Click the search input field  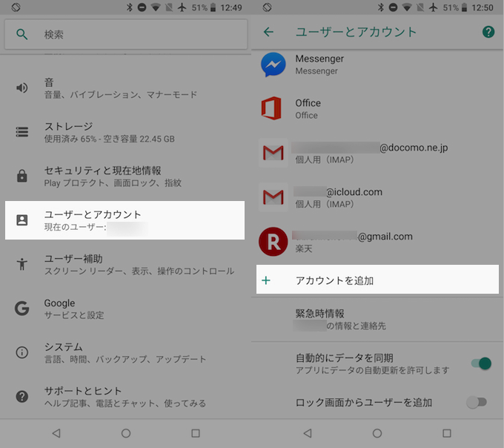point(133,34)
